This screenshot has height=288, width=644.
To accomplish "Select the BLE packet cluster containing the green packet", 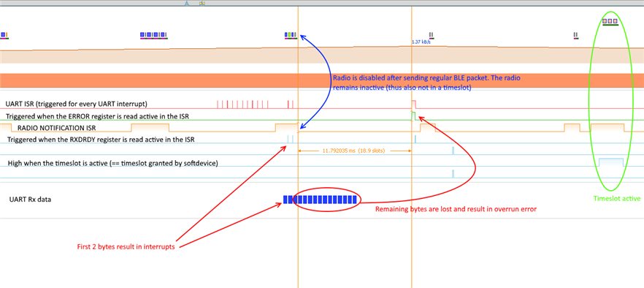I will 291,35.
